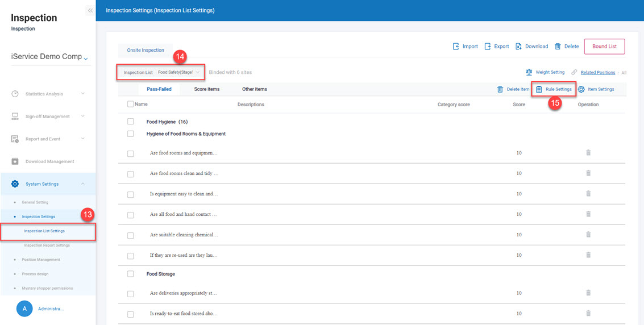Click the Rule Settings clipboard icon
Viewport: 644px width, 325px height.
tap(539, 89)
